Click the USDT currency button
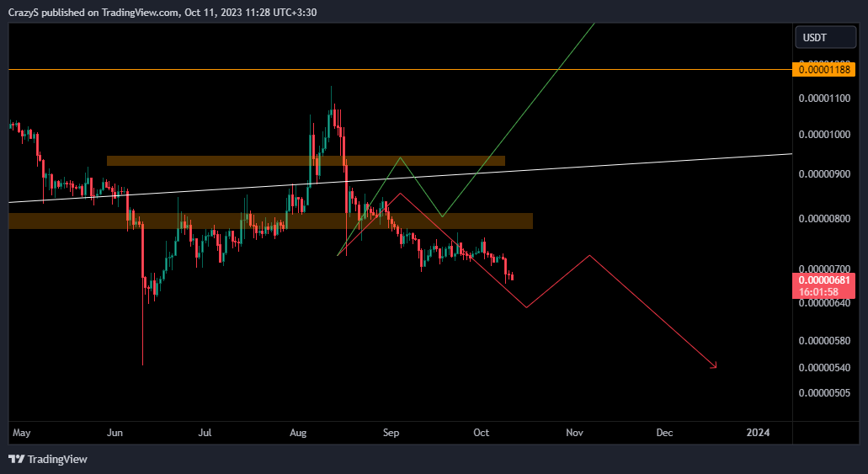Screen dimensions: 868x474 (x=825, y=38)
